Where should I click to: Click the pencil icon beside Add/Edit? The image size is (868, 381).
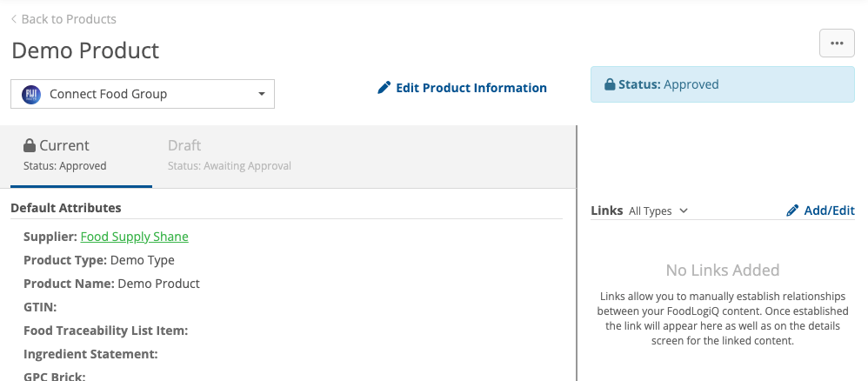(x=792, y=211)
